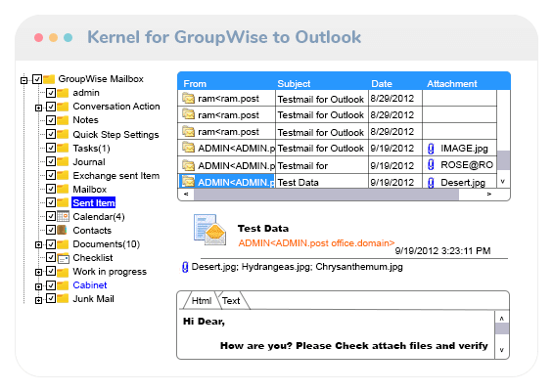Click the Documents(10) folder icon
The width and height of the screenshot is (553, 392).
(x=63, y=244)
